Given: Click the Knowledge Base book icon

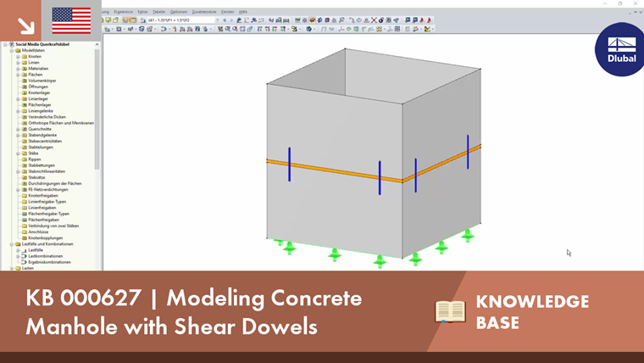Looking at the screenshot, I should (x=450, y=311).
